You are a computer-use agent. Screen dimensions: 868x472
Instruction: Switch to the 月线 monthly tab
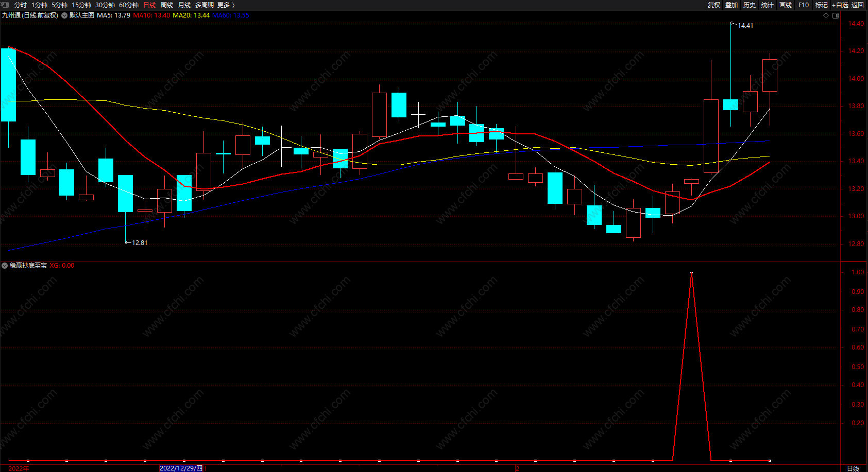[x=184, y=5]
